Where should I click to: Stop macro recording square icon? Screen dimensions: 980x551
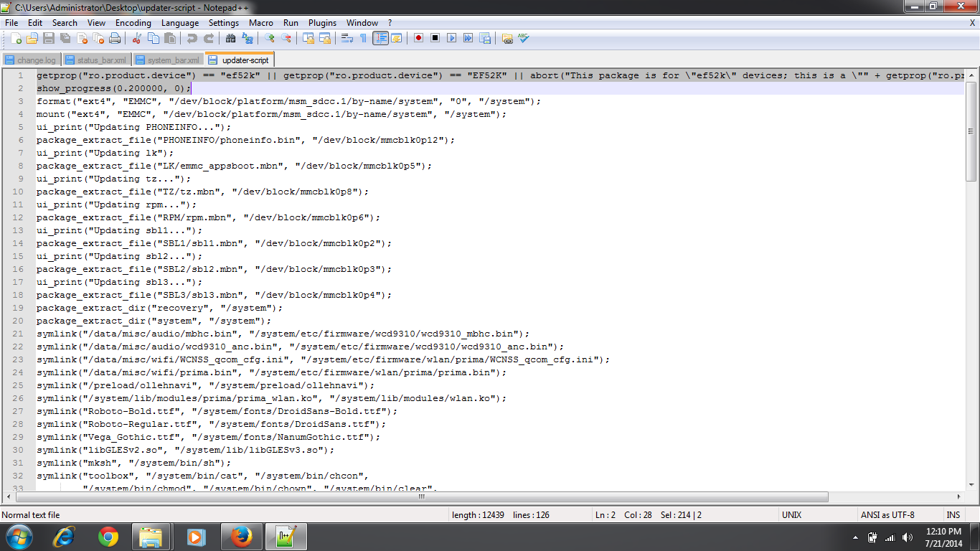point(435,38)
